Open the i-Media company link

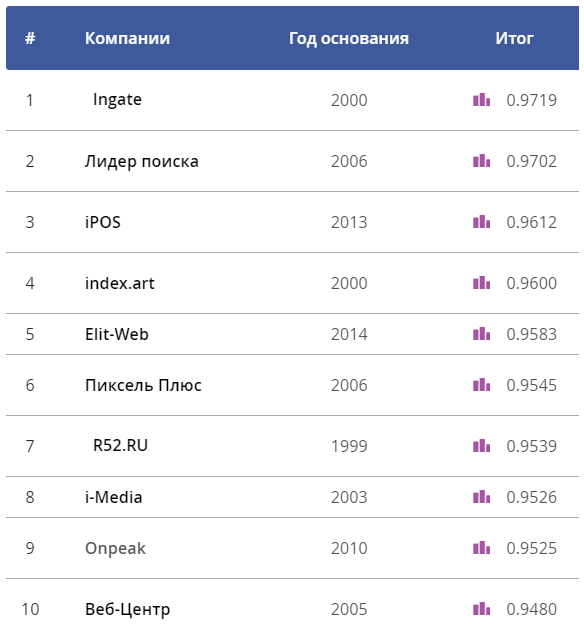[x=114, y=497]
